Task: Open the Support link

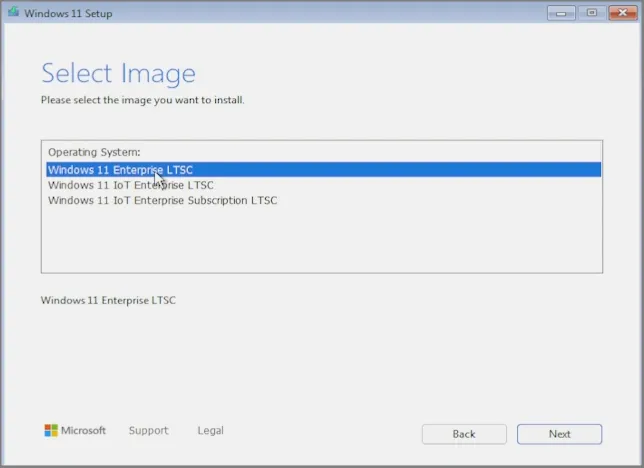Action: [149, 430]
